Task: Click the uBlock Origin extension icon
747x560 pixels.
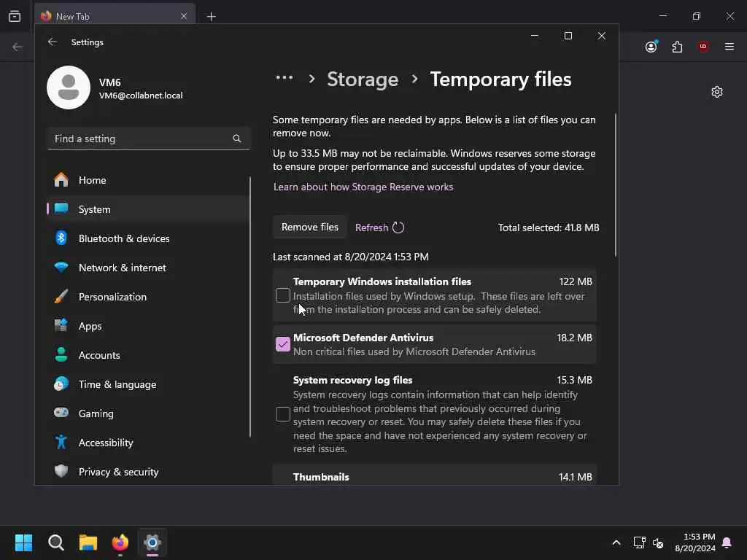Action: [703, 46]
